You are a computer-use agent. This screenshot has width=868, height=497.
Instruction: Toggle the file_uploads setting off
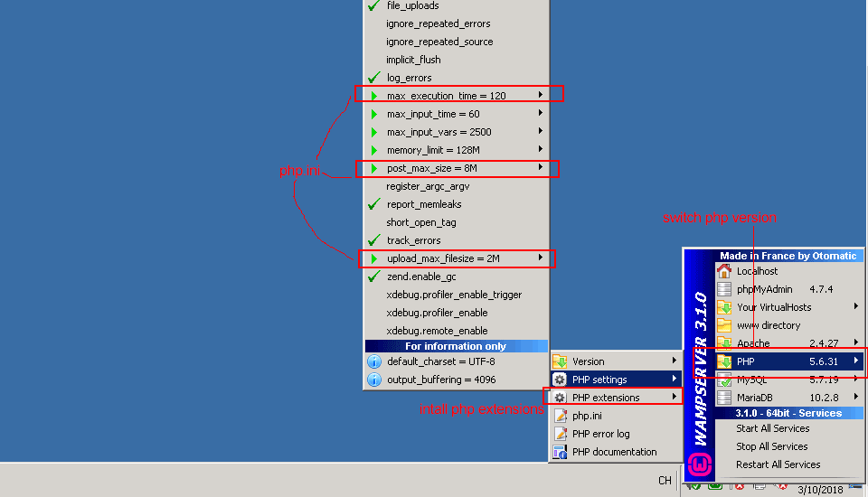coord(457,5)
